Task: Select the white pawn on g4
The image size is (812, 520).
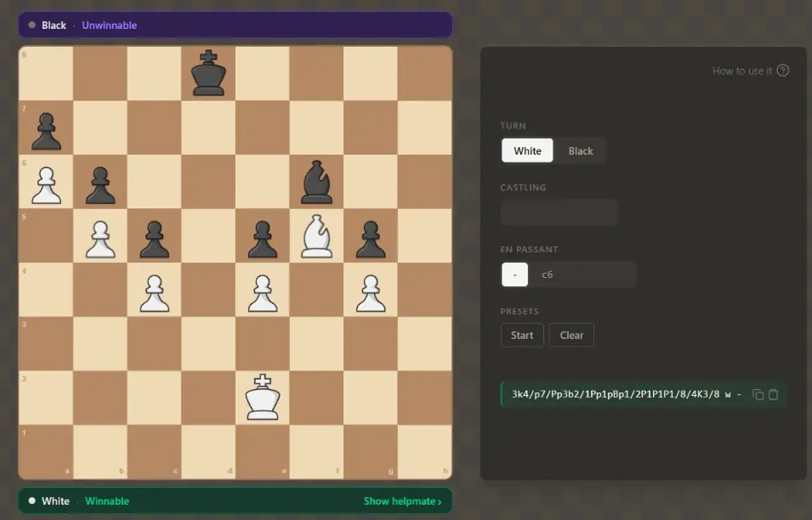Action: point(371,293)
